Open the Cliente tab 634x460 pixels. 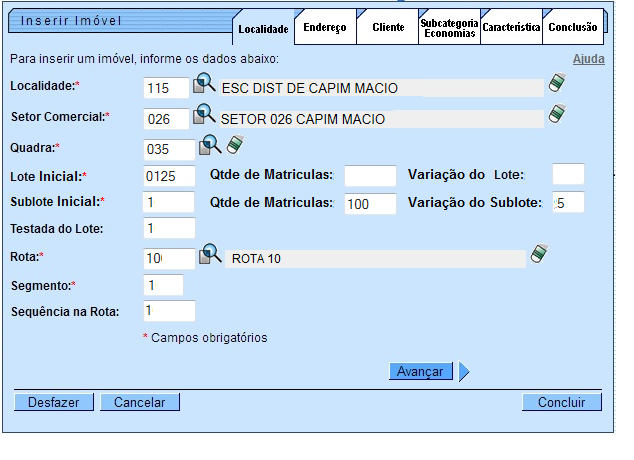(x=388, y=28)
